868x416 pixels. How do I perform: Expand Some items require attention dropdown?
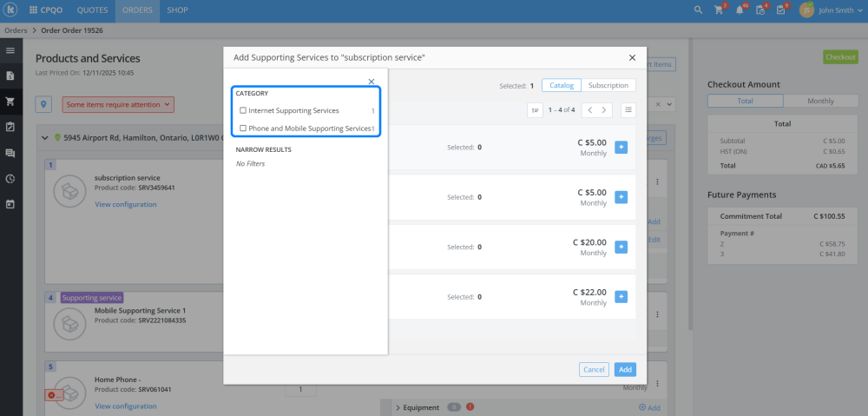coord(118,105)
